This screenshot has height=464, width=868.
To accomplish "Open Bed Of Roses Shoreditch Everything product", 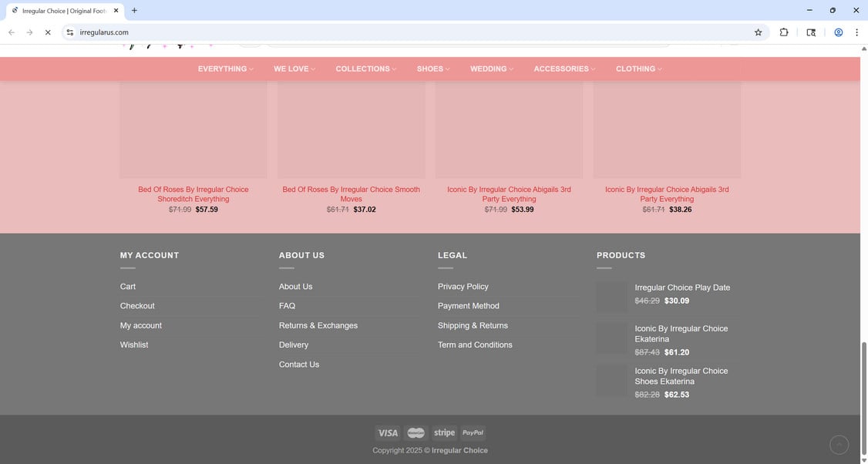I will 193,193.
